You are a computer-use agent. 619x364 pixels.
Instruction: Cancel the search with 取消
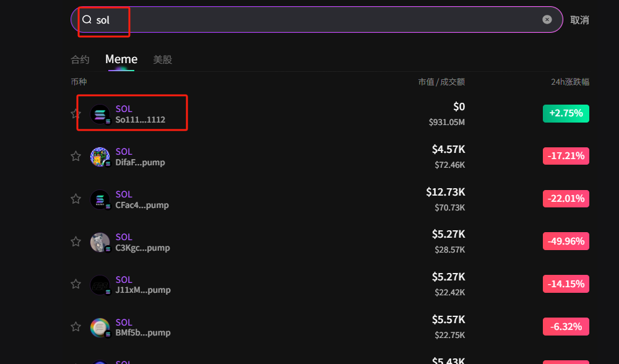click(579, 20)
